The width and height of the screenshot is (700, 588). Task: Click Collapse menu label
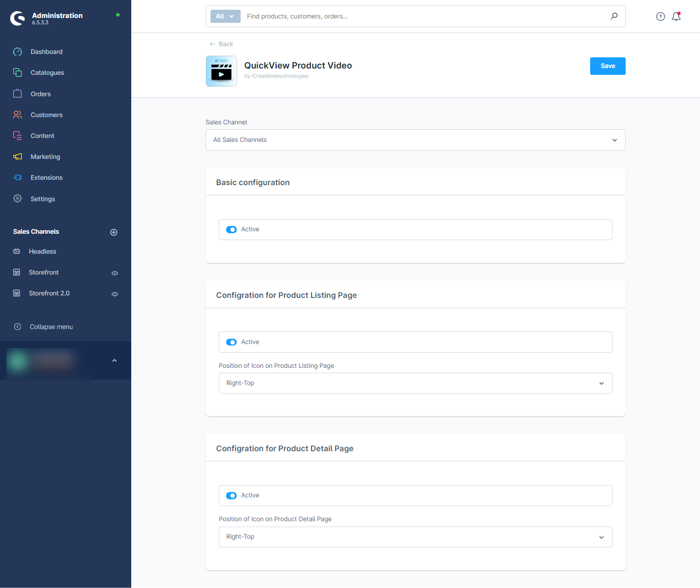coord(51,327)
